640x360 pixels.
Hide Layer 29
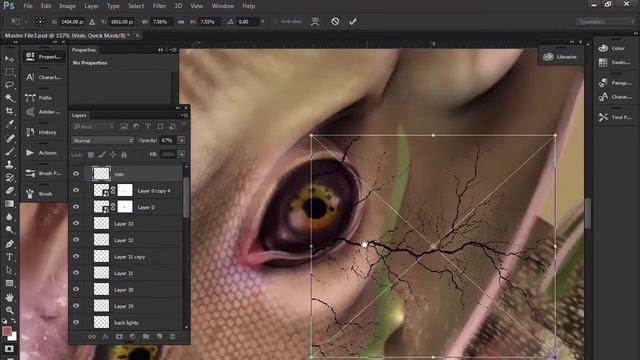click(x=76, y=306)
